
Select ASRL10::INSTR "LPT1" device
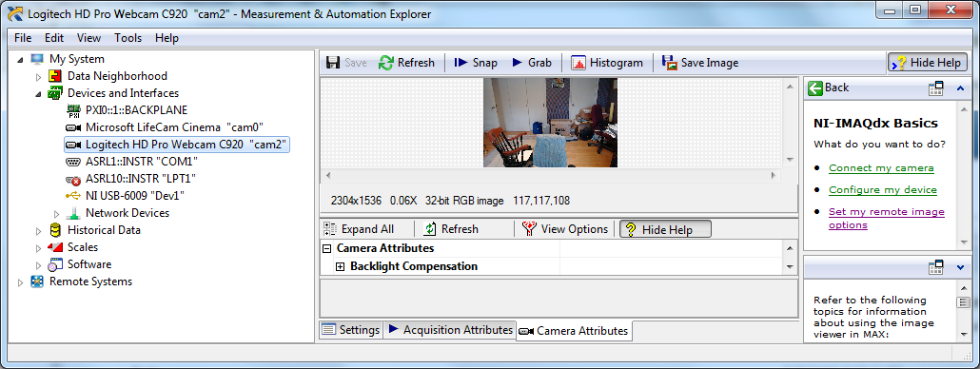141,179
